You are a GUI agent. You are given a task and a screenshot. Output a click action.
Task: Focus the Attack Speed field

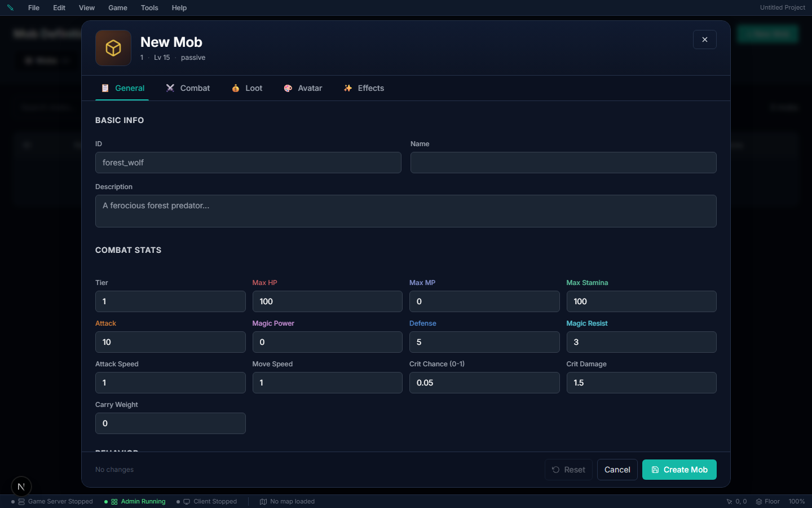tap(170, 383)
